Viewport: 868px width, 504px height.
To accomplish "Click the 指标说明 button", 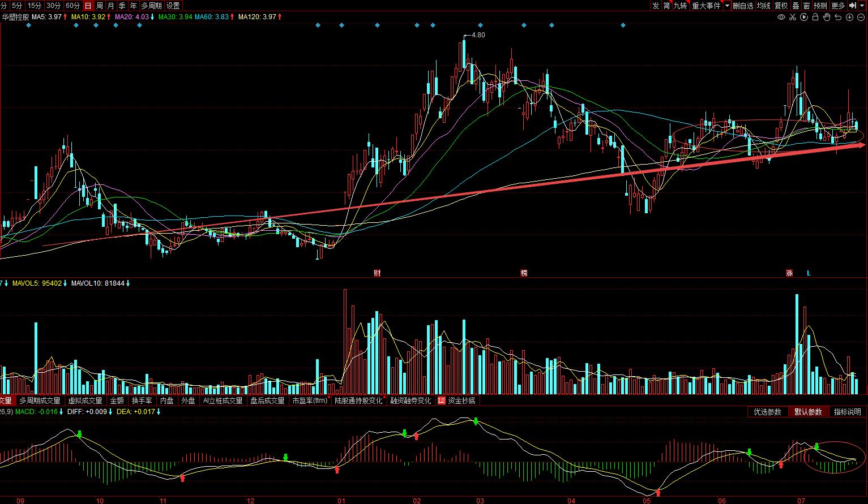I will click(x=847, y=412).
